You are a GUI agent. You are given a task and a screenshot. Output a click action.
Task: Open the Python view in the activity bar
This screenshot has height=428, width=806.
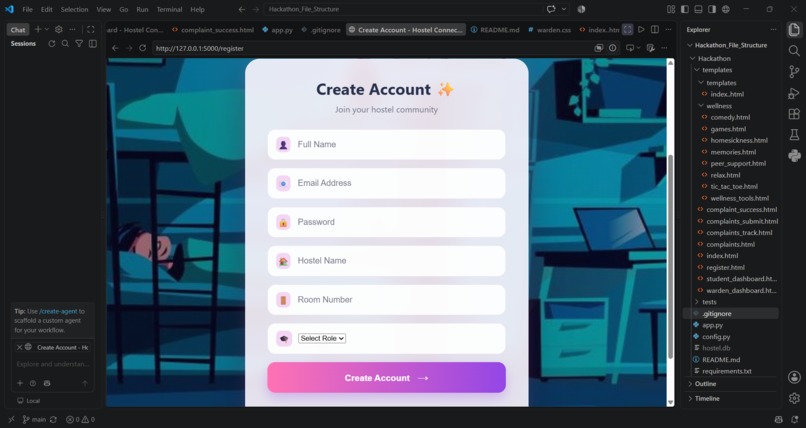794,156
